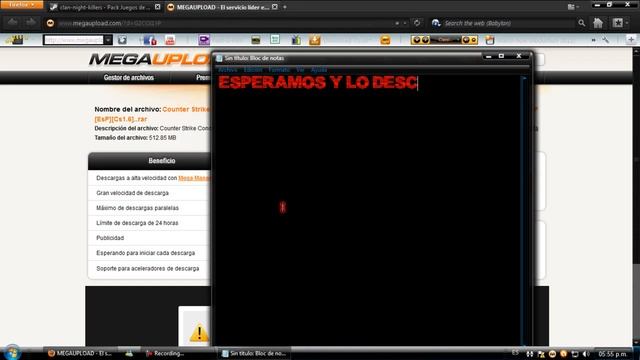Click the yellow warning triangle icon
This screenshot has height=360, width=640.
tap(199, 333)
